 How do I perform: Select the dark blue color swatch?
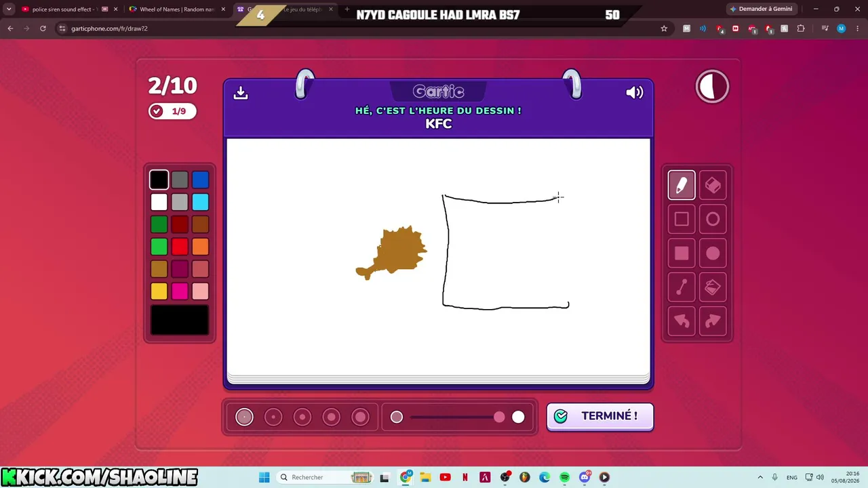[x=200, y=180]
